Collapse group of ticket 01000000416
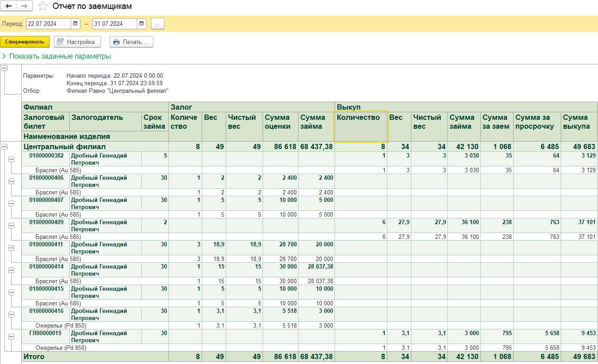The height and width of the screenshot is (364, 598). pyautogui.click(x=12, y=314)
